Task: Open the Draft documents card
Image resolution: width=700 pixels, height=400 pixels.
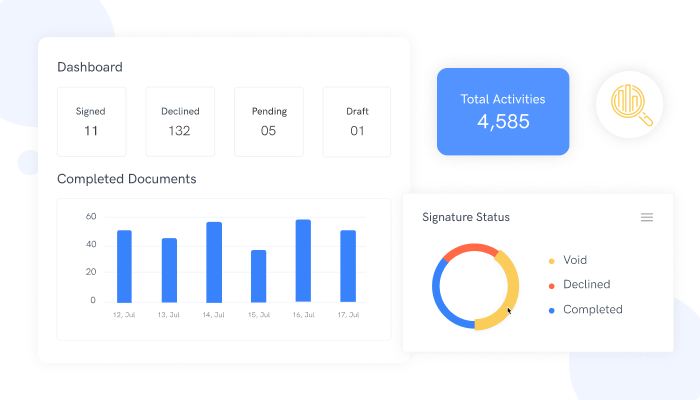Action: (x=356, y=121)
